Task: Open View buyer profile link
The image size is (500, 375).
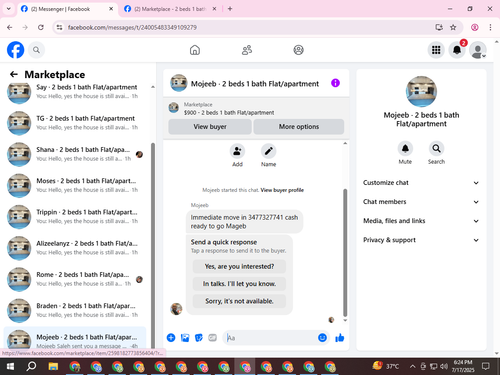Action: pyautogui.click(x=282, y=190)
